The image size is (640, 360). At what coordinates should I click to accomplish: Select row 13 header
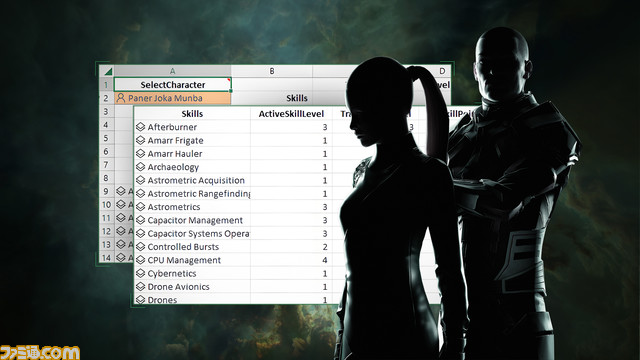[107, 244]
